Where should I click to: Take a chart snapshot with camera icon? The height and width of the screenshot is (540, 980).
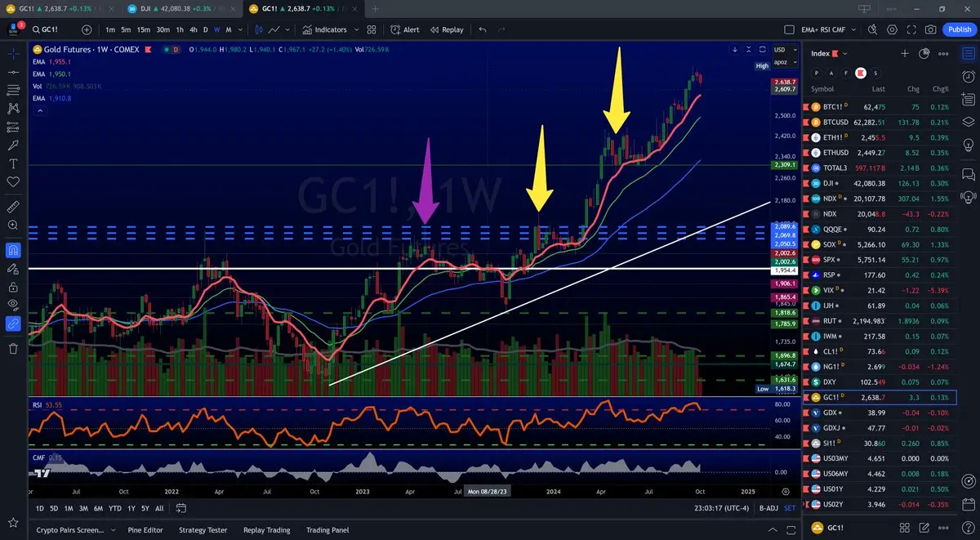(931, 29)
